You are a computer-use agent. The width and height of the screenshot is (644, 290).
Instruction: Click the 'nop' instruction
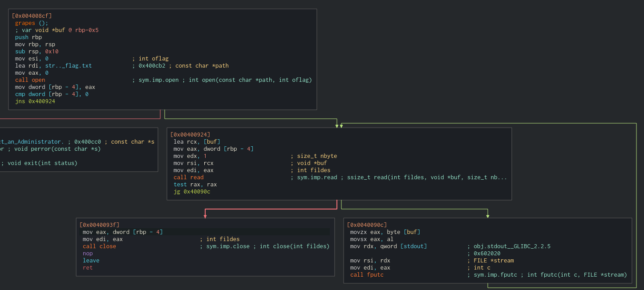pyautogui.click(x=88, y=254)
